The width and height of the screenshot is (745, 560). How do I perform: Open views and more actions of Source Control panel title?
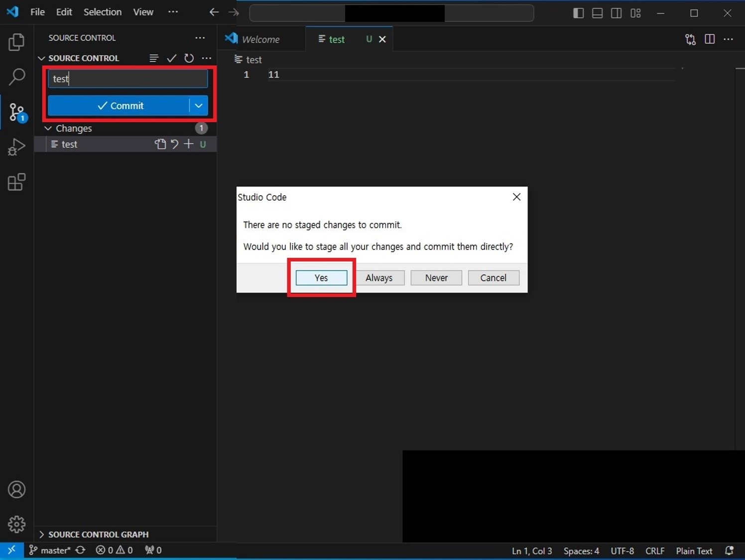tap(200, 38)
